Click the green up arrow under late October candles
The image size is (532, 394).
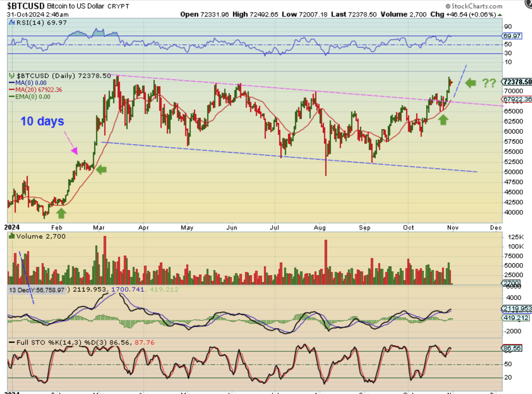pos(443,120)
